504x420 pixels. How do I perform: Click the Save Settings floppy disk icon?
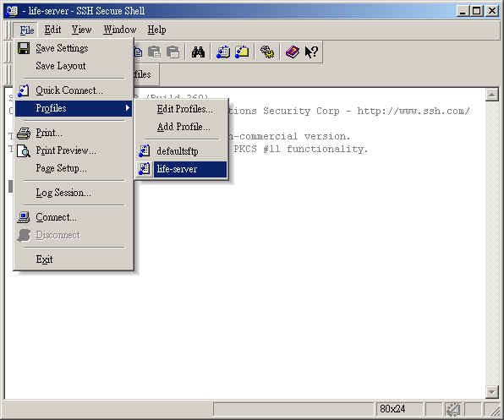pyautogui.click(x=24, y=48)
